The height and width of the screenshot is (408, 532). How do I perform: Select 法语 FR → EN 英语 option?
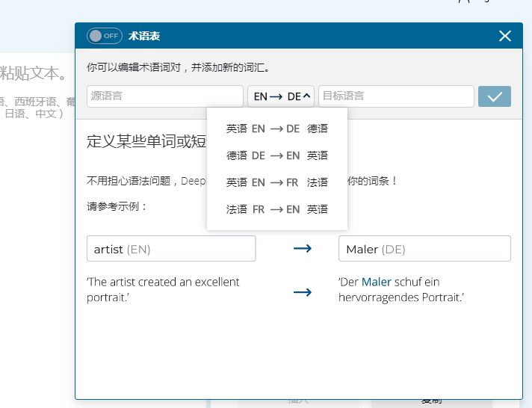click(277, 209)
